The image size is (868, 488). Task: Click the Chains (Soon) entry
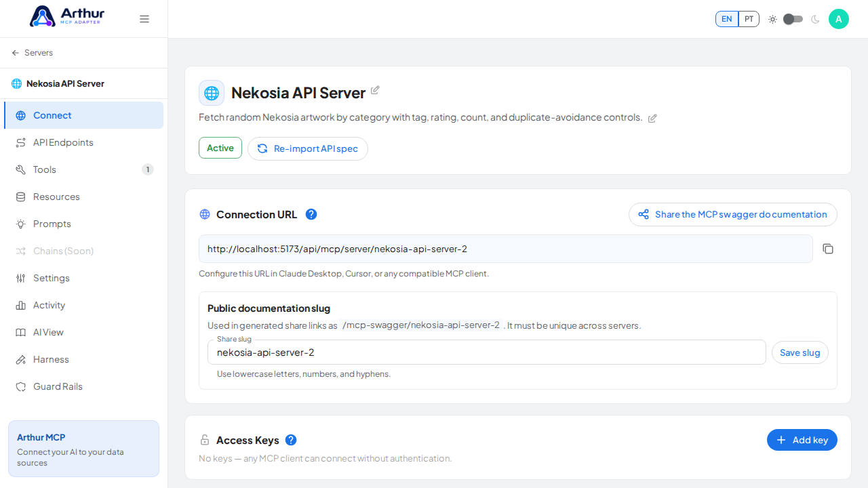coord(83,251)
